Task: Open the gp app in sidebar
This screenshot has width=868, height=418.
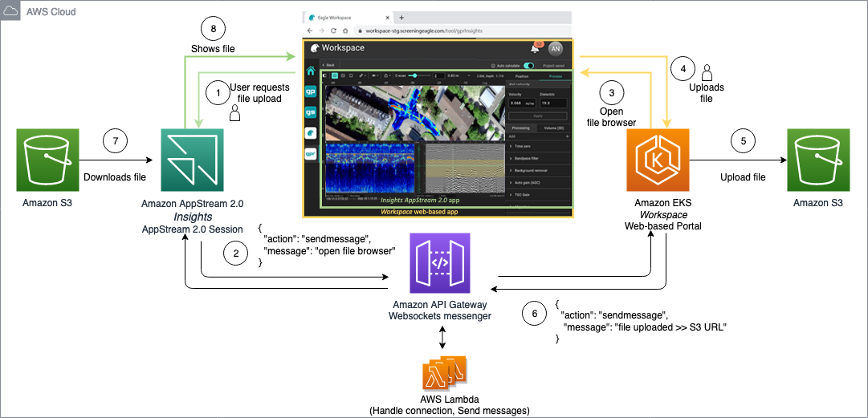Action: click(311, 91)
